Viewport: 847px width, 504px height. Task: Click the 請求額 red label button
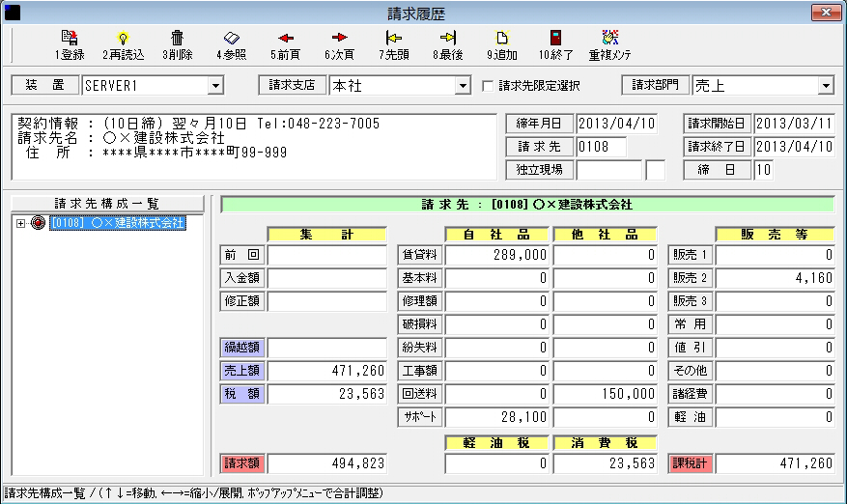point(241,463)
